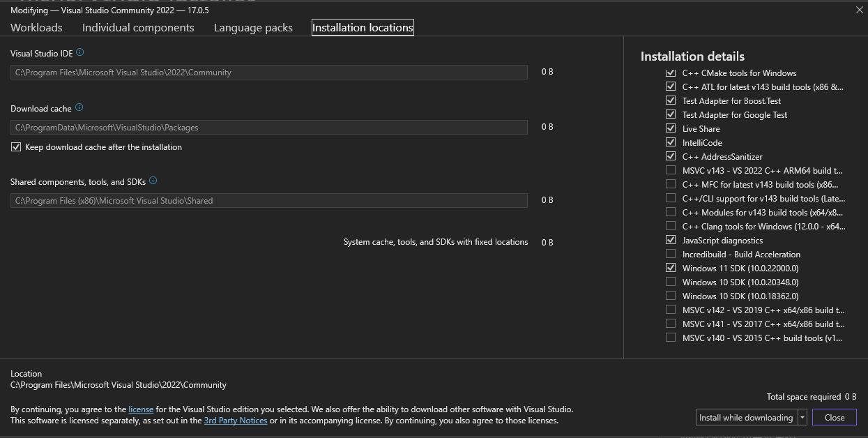Image resolution: width=868 pixels, height=438 pixels.
Task: Switch to the Workloads tab
Action: [x=36, y=27]
